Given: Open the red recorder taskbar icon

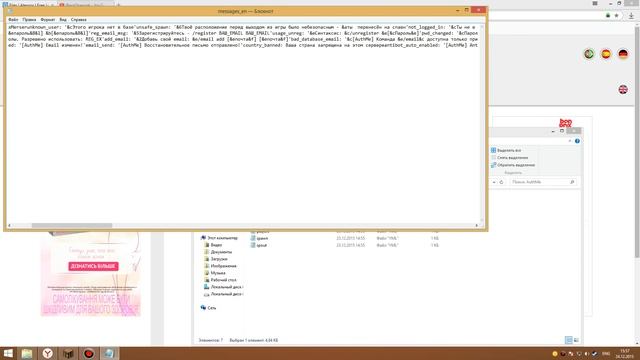Looking at the screenshot, I should click(x=89, y=353).
